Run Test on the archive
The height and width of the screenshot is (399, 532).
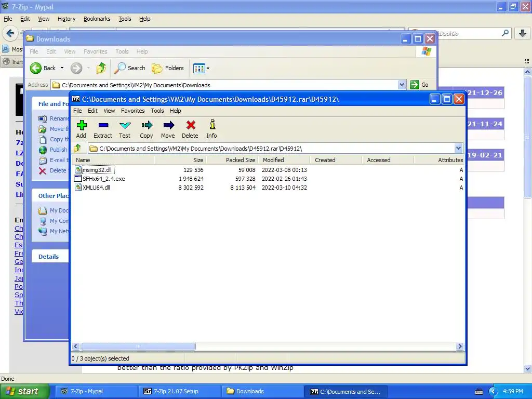pos(125,129)
